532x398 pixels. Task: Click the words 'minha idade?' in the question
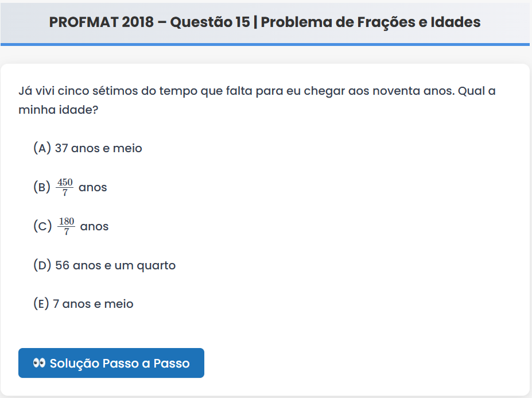coord(58,110)
